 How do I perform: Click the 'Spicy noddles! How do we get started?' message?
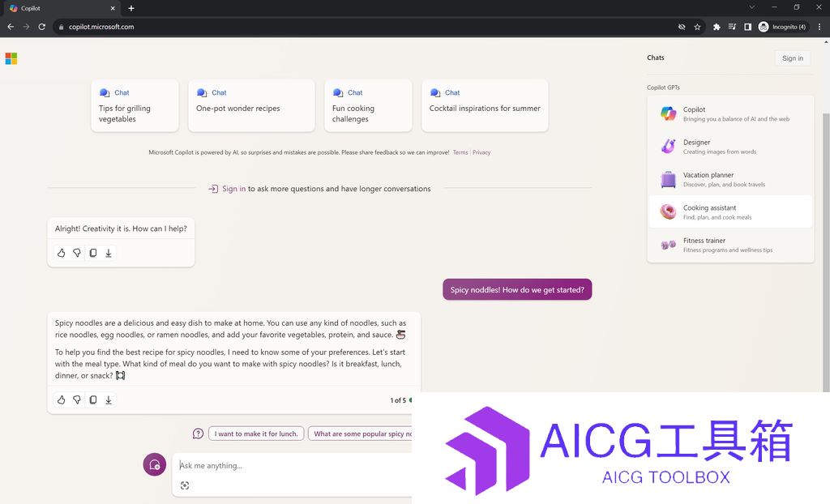coord(517,289)
